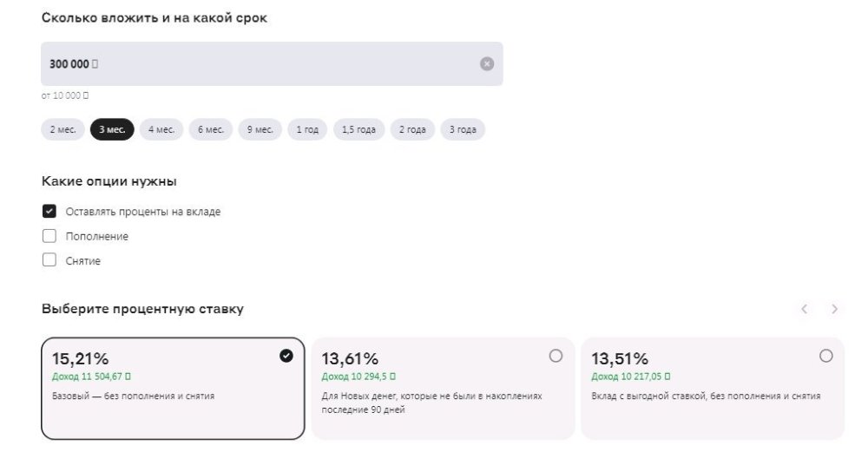Enable the 'Пополнение' checkbox
The height and width of the screenshot is (452, 868).
coord(49,236)
